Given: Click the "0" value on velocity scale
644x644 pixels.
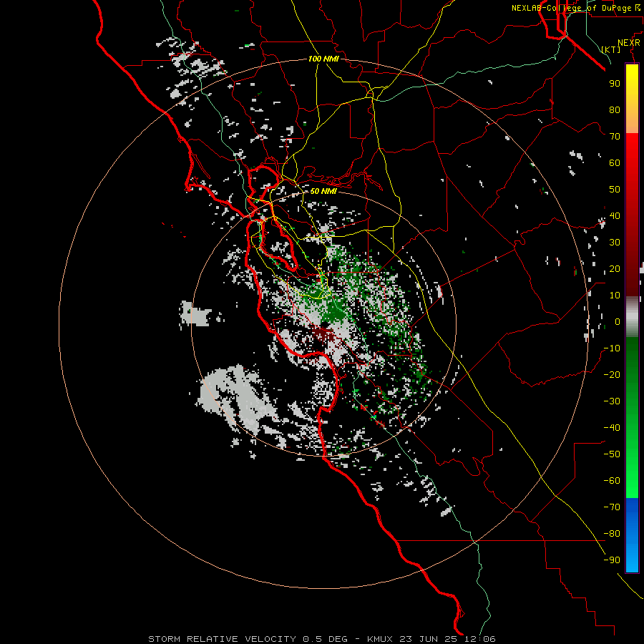Looking at the screenshot, I should pyautogui.click(x=618, y=321).
